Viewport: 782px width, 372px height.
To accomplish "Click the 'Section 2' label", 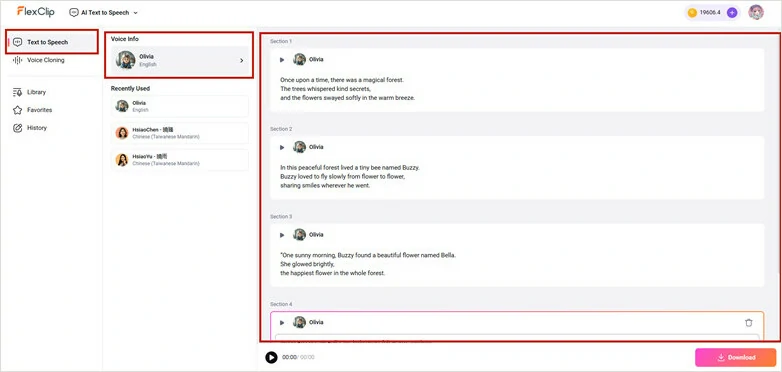I will [281, 129].
